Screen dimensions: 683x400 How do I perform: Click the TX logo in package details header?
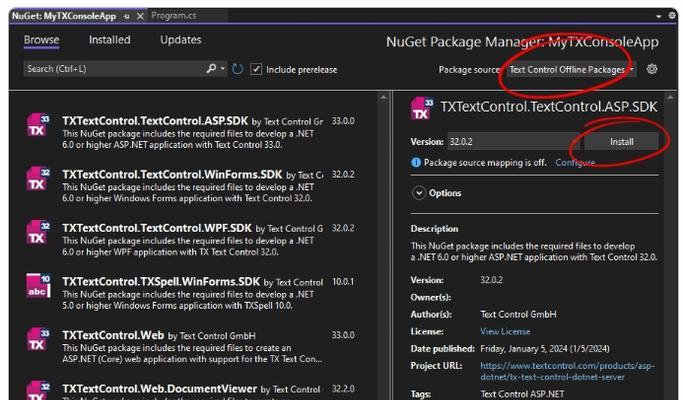[x=422, y=108]
